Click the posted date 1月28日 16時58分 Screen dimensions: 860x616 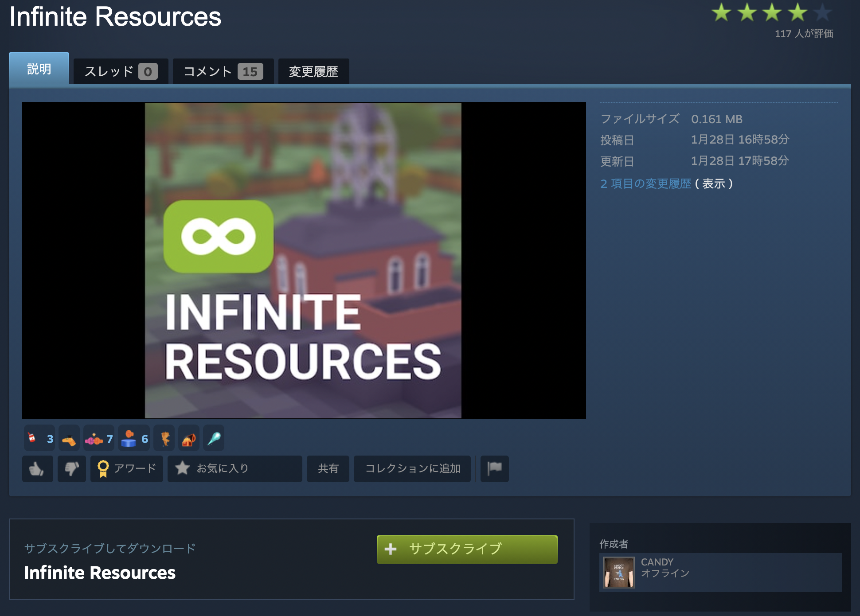(x=740, y=140)
